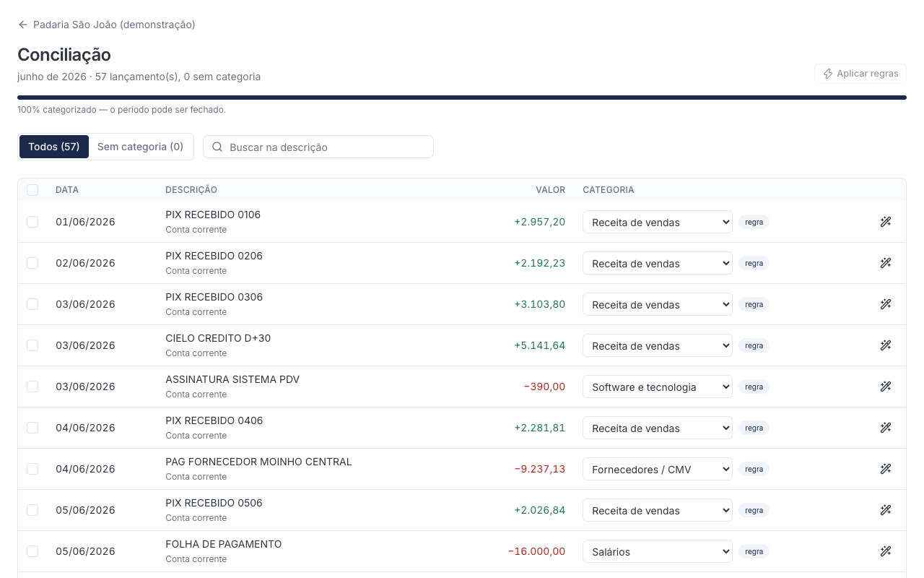The image size is (924, 578).
Task: Toggle the select-all checkbox in table header
Action: [32, 190]
